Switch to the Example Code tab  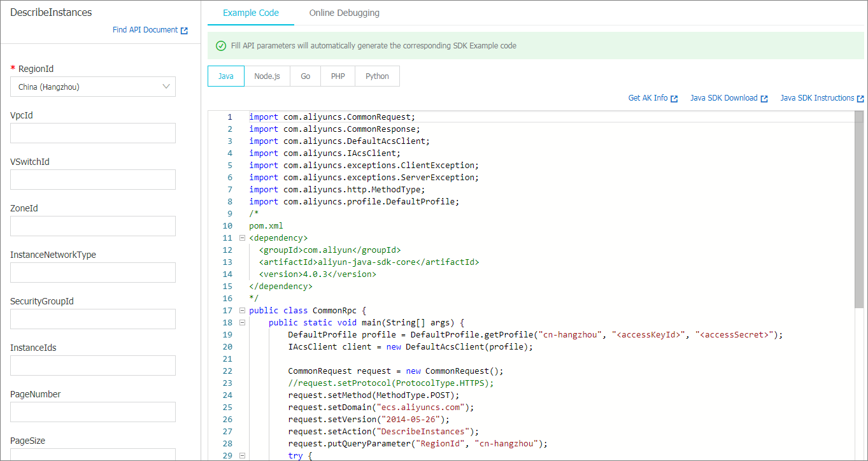(251, 13)
